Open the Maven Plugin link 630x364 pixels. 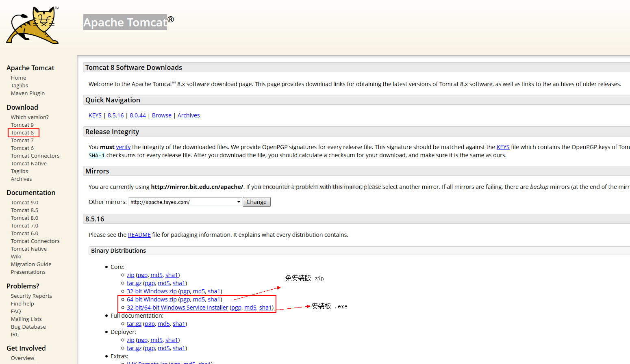click(28, 93)
